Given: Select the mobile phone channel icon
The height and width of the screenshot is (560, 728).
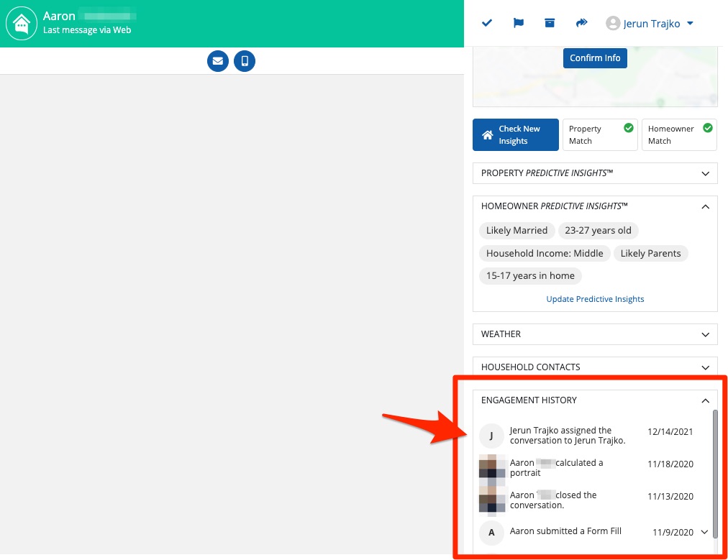Looking at the screenshot, I should click(x=245, y=61).
